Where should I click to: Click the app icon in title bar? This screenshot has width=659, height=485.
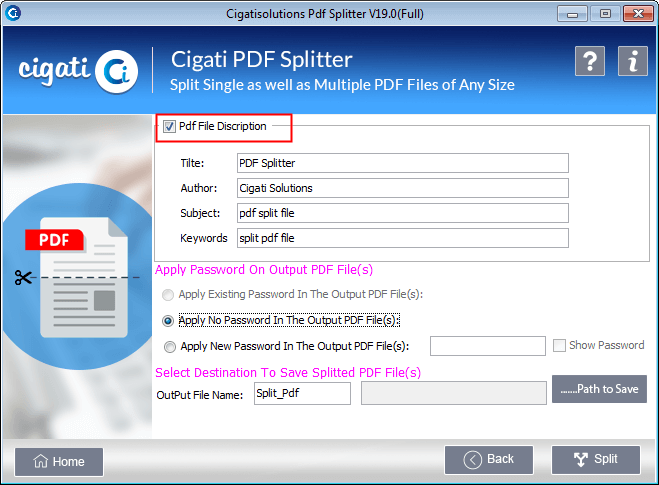13,13
